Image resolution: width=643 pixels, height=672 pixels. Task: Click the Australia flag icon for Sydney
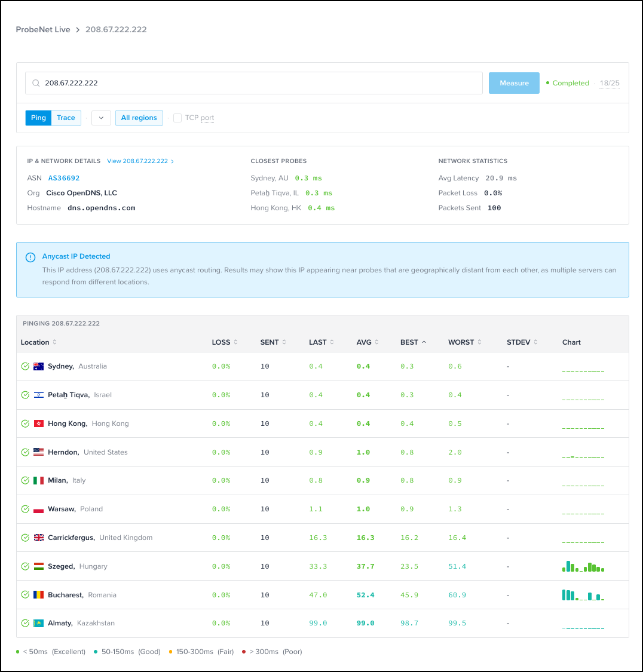point(39,366)
